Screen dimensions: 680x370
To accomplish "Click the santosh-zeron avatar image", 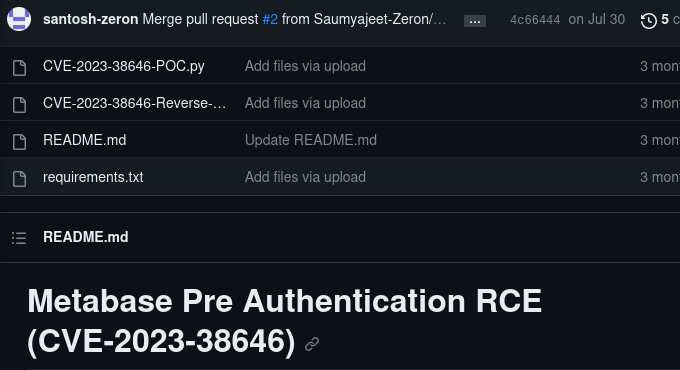I will coord(19,19).
